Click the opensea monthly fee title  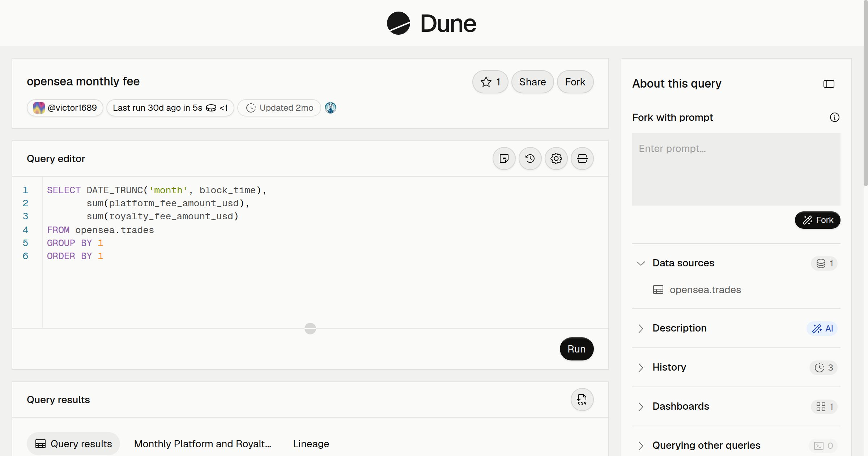(83, 81)
